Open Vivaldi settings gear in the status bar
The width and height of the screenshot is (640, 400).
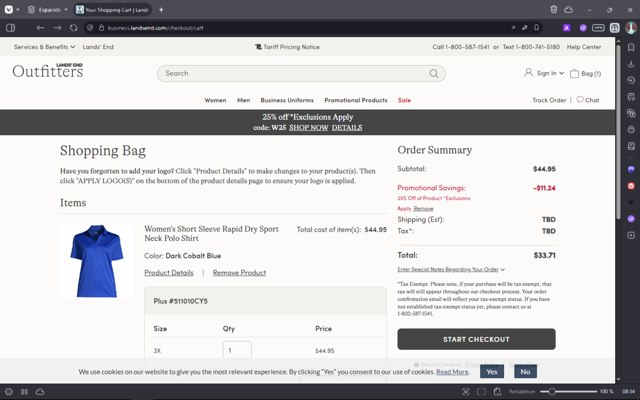point(9,391)
